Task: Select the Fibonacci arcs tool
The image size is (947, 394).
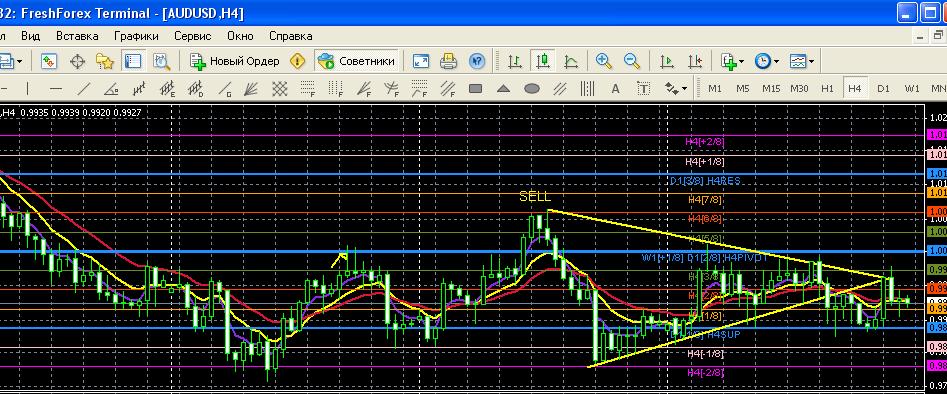Action: point(391,89)
